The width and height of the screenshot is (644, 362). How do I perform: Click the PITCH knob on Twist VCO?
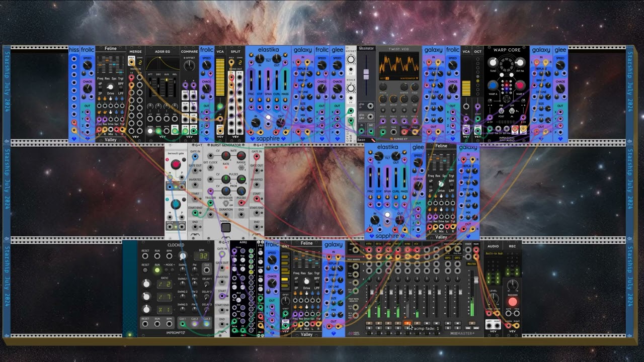pos(383,87)
